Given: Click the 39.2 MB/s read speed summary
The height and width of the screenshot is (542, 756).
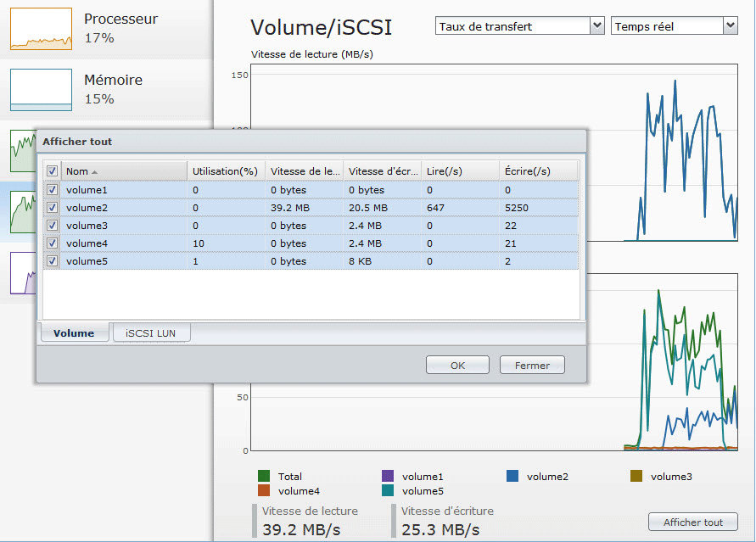Looking at the screenshot, I should tap(301, 529).
